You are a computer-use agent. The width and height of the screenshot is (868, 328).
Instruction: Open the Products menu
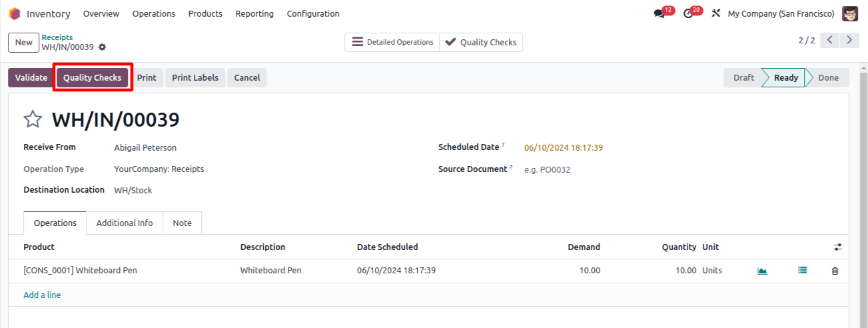(x=205, y=13)
